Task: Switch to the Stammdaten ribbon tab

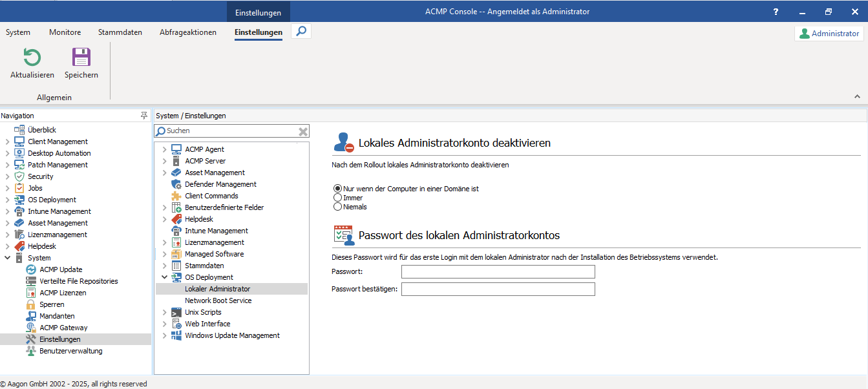Action: pos(120,32)
